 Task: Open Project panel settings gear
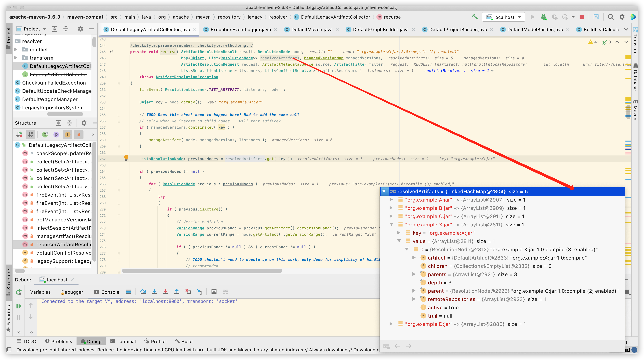tap(80, 29)
